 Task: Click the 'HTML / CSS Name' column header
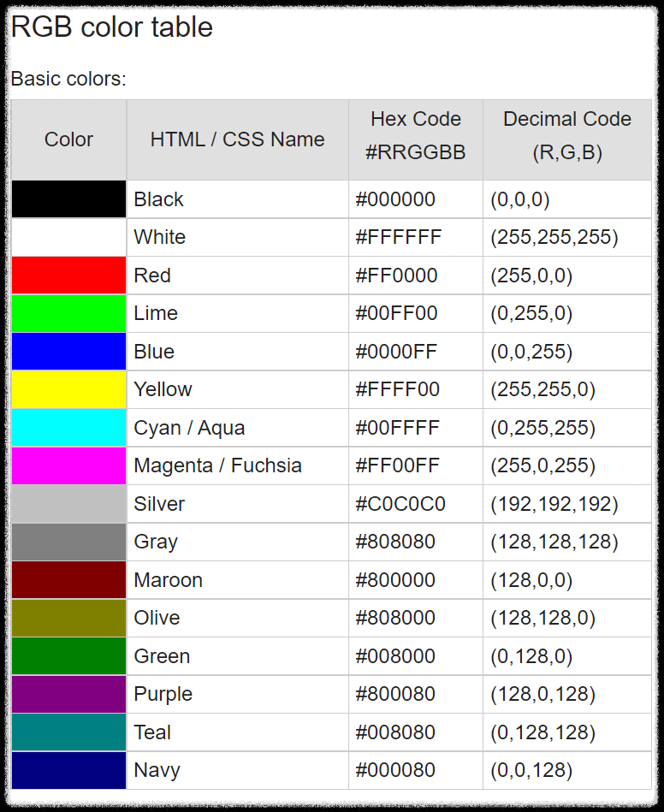click(237, 139)
